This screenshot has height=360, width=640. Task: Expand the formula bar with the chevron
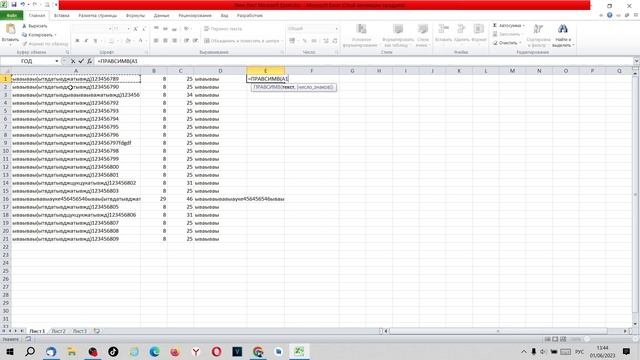[x=636, y=61]
